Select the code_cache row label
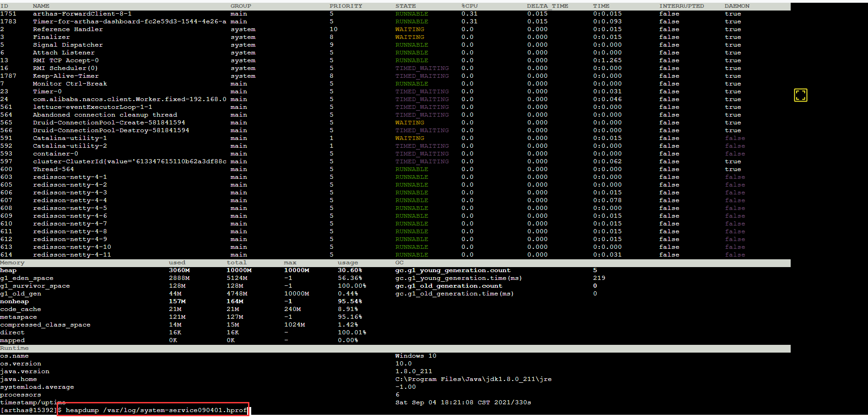The width and height of the screenshot is (868, 418). point(21,309)
